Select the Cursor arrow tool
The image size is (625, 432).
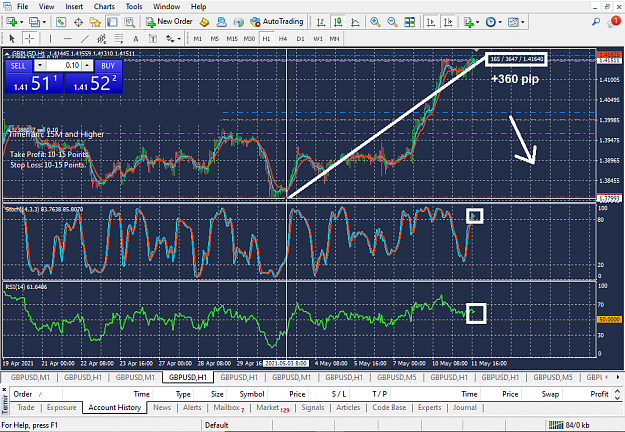click(x=12, y=39)
